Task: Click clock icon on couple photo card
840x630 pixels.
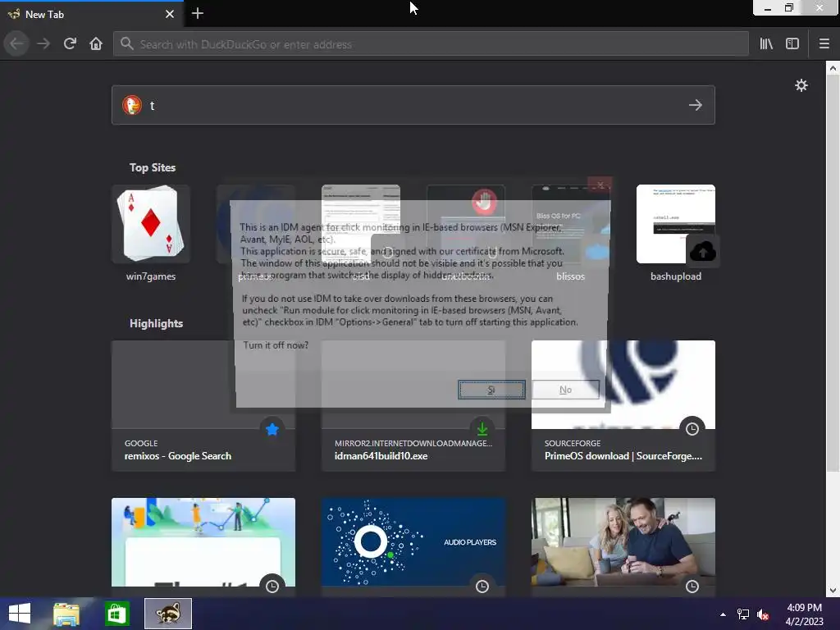Action: tap(692, 586)
